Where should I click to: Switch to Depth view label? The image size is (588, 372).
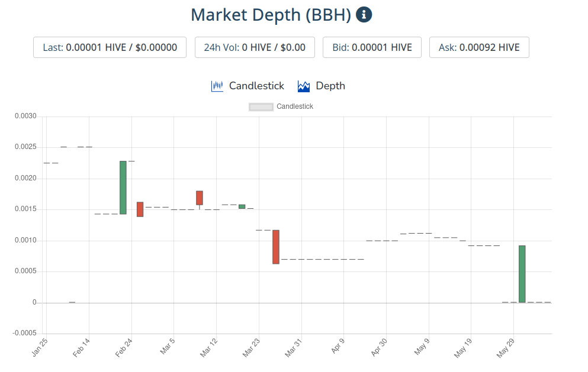point(330,86)
